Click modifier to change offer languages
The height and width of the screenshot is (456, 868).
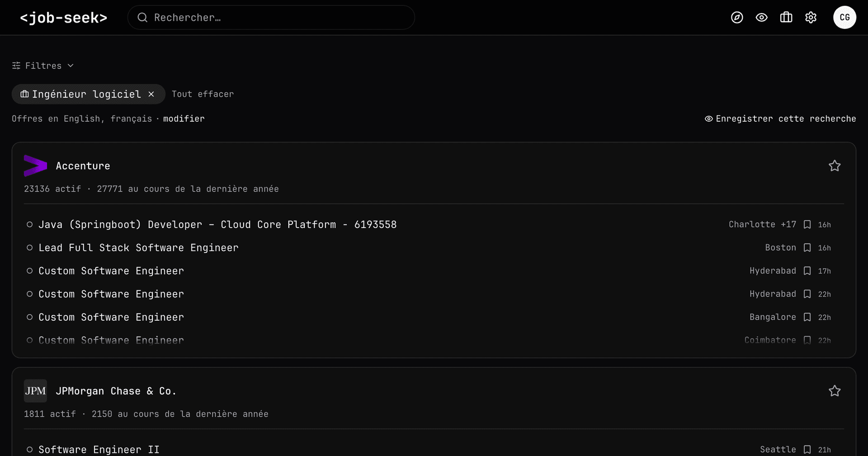coord(184,119)
